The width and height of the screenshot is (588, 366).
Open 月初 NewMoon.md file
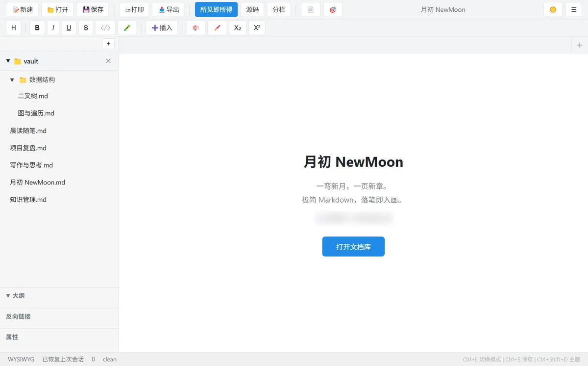click(x=38, y=183)
